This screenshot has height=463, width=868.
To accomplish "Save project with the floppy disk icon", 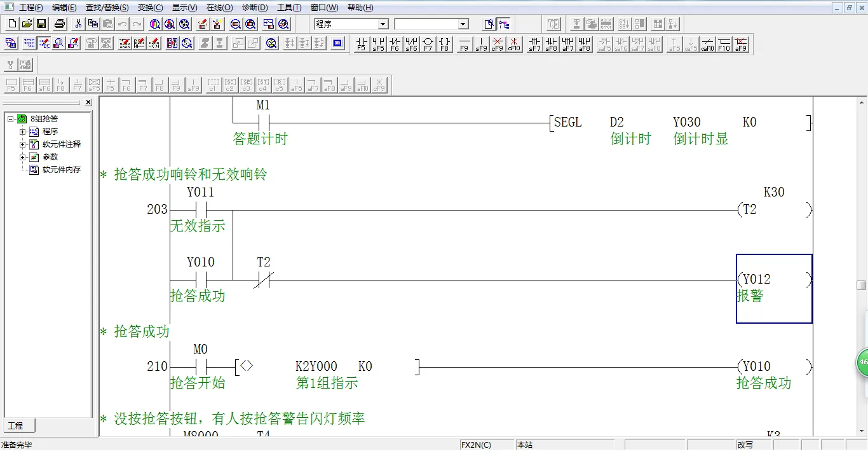I will pyautogui.click(x=41, y=24).
